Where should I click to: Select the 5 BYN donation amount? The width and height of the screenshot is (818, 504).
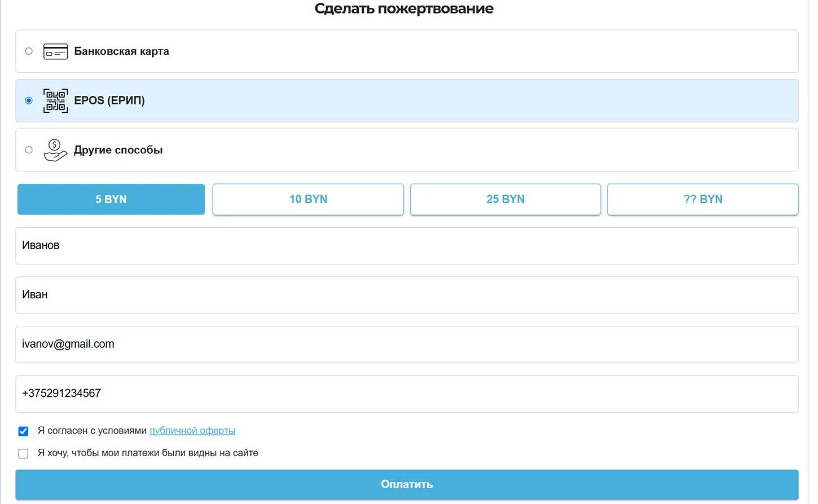pos(111,199)
